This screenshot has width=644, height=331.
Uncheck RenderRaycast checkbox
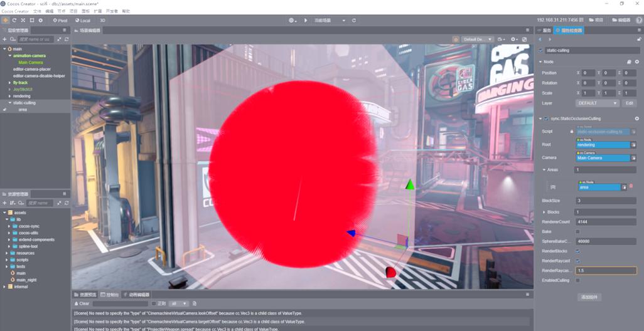[x=578, y=261]
